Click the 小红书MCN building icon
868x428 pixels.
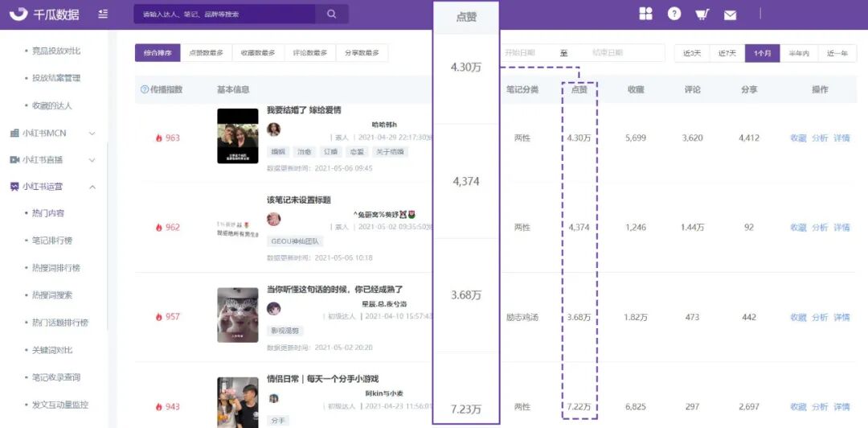15,133
